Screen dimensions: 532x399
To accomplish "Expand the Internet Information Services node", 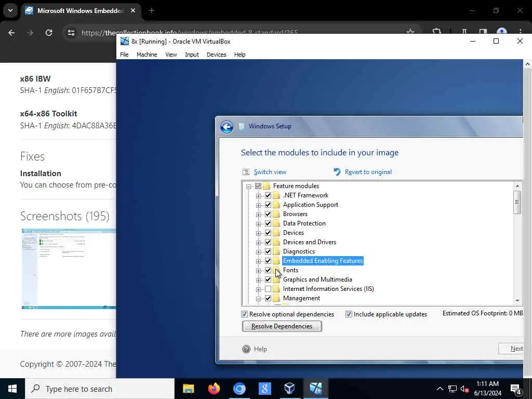I will click(x=259, y=289).
